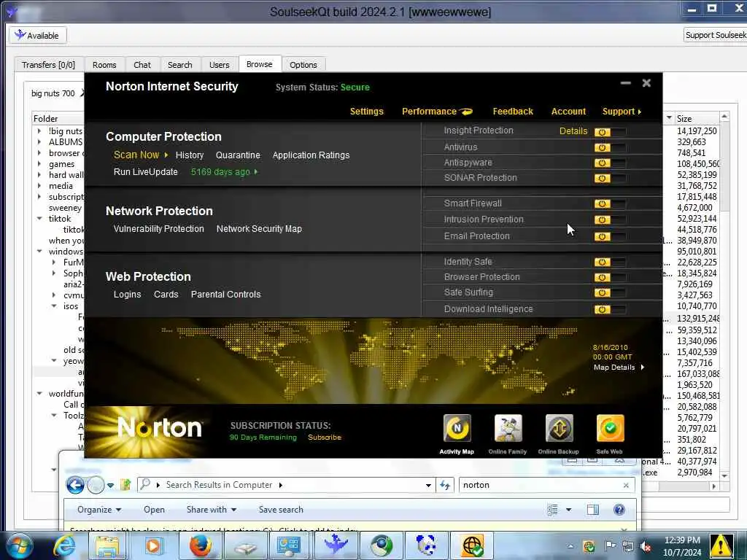The height and width of the screenshot is (560, 747).
Task: Toggle the Antispyware switch
Action: click(x=610, y=163)
